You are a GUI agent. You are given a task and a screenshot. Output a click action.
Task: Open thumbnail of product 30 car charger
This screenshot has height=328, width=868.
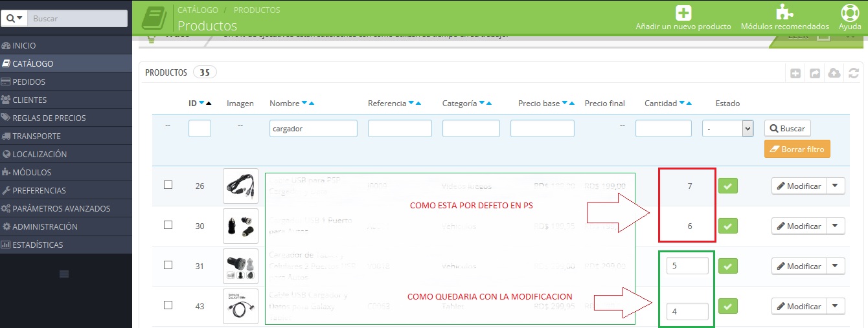coord(240,226)
